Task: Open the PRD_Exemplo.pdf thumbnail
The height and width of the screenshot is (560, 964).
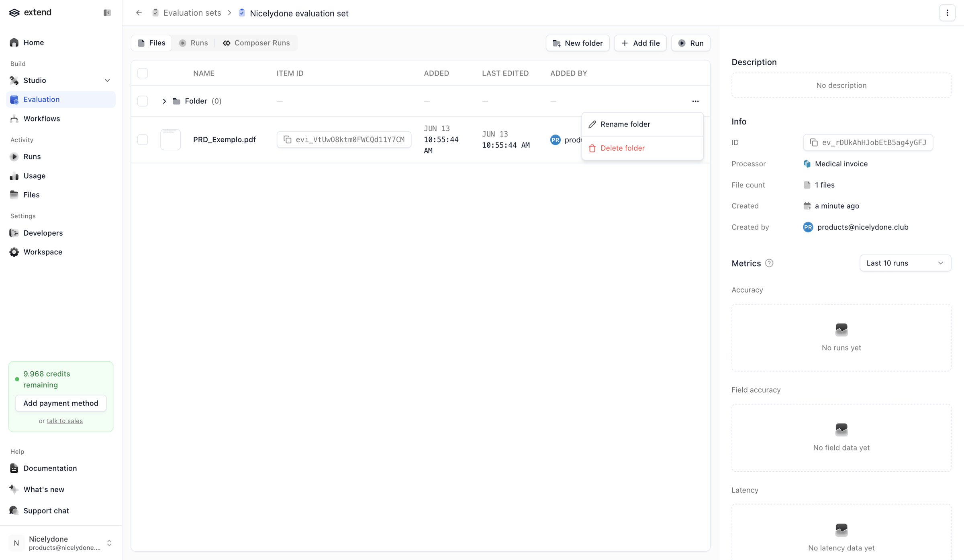Action: [x=170, y=140]
